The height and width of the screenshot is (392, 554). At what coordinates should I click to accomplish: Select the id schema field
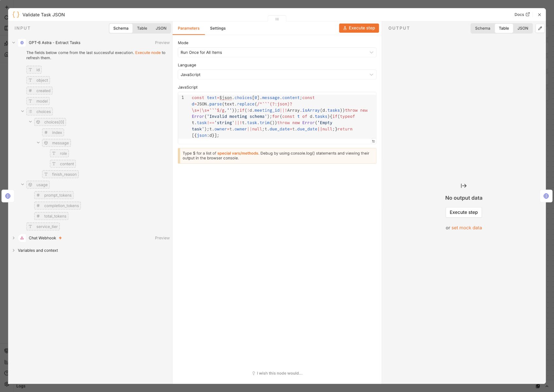tap(34, 70)
